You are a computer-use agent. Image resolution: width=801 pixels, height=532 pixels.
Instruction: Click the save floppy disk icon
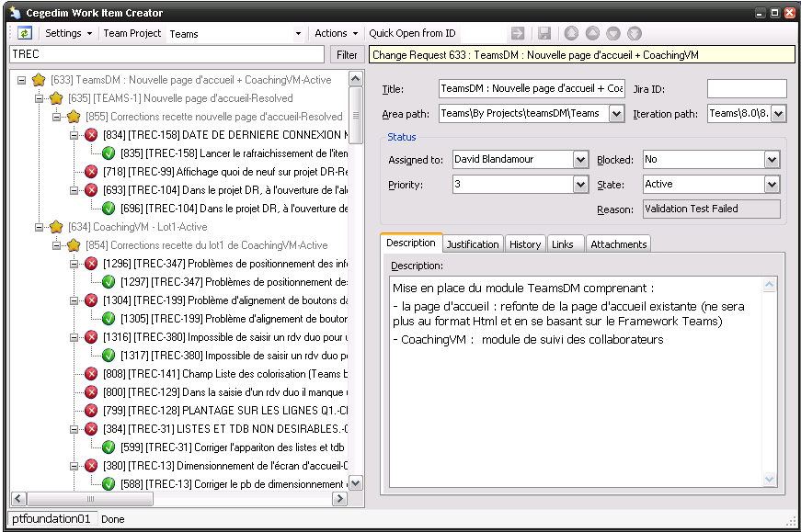click(x=544, y=34)
